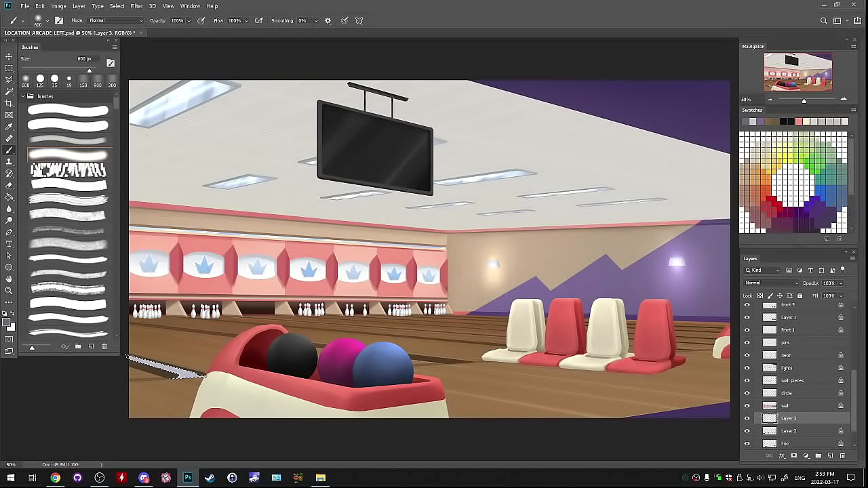Open the Filter menu
Screen dimensions: 868x488
point(136,6)
